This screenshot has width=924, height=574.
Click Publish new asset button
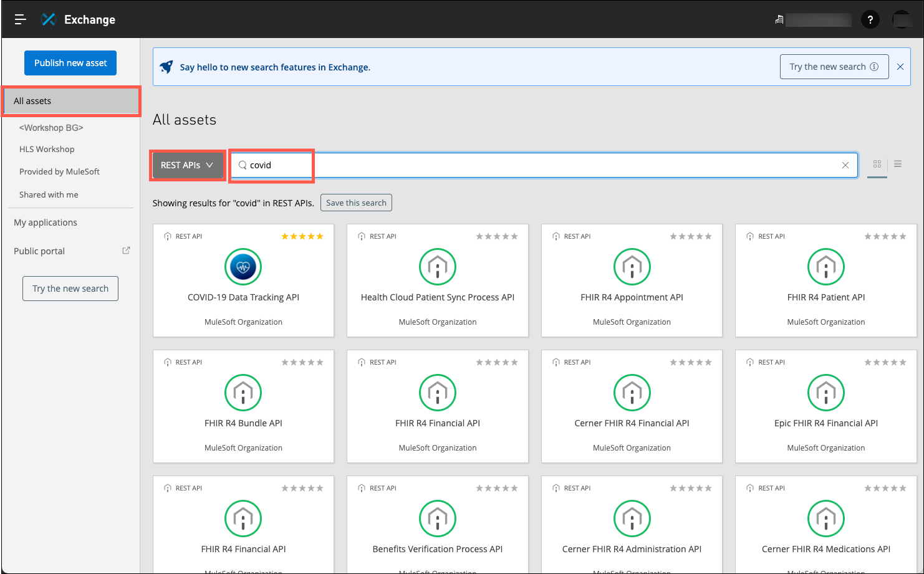pyautogui.click(x=70, y=63)
